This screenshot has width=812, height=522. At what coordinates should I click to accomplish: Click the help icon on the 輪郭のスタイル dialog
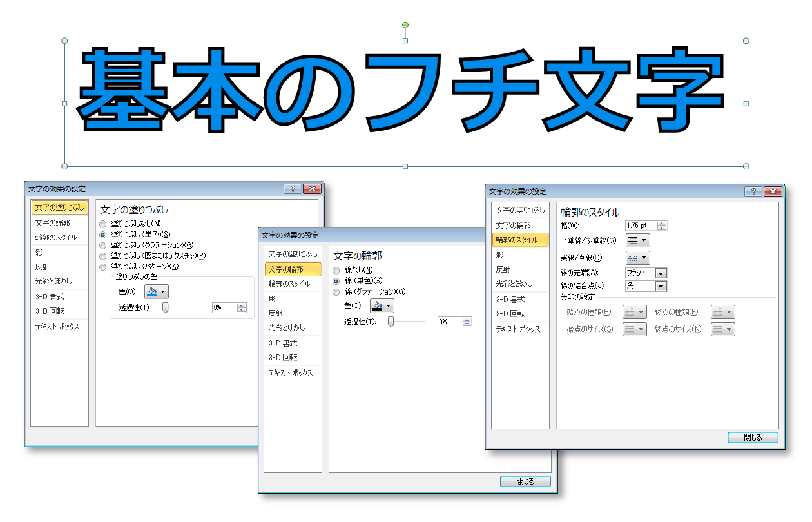(x=754, y=191)
